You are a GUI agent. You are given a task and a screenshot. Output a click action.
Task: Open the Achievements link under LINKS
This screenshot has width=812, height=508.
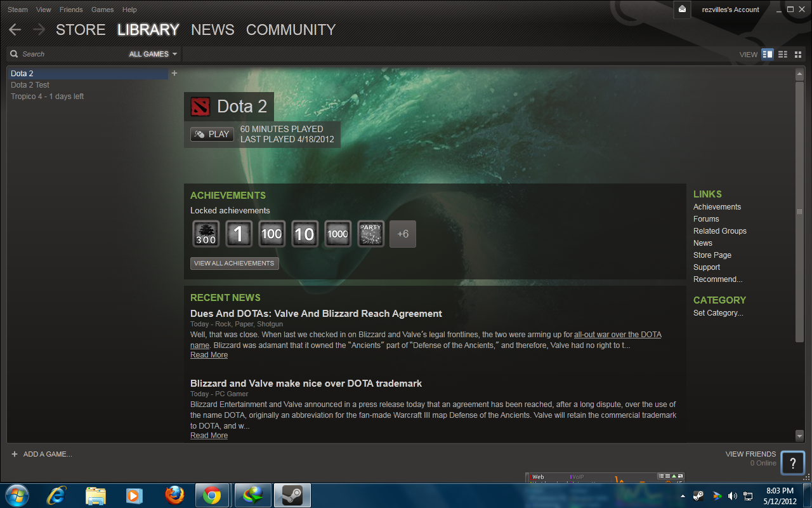717,207
